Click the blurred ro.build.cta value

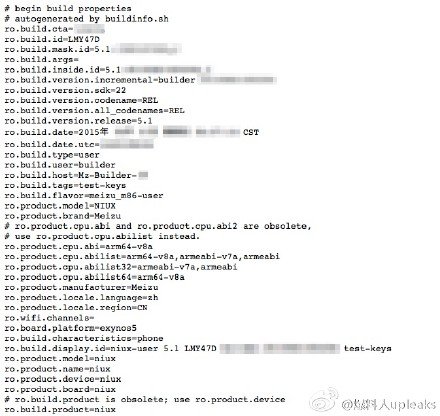click(x=89, y=29)
